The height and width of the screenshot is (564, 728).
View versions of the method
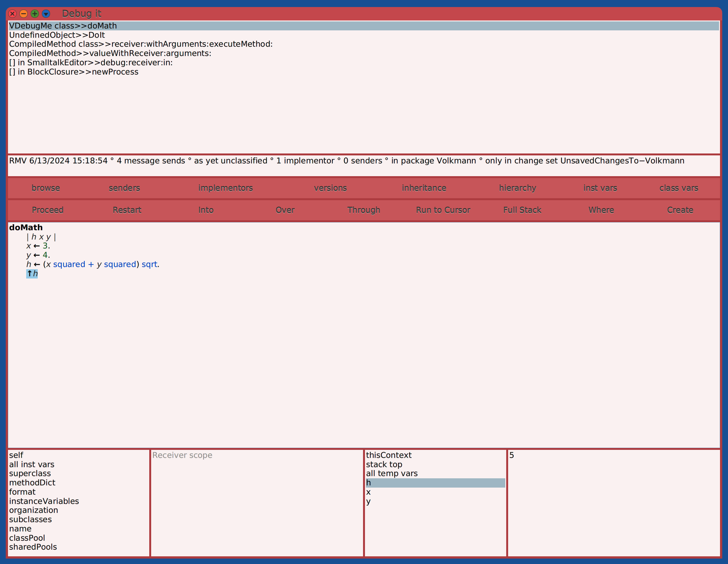coord(330,188)
